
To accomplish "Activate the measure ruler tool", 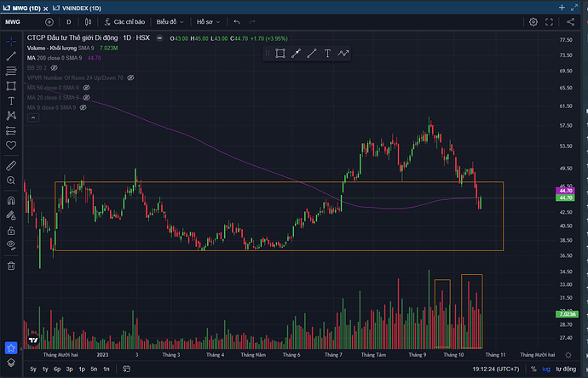I will click(11, 163).
